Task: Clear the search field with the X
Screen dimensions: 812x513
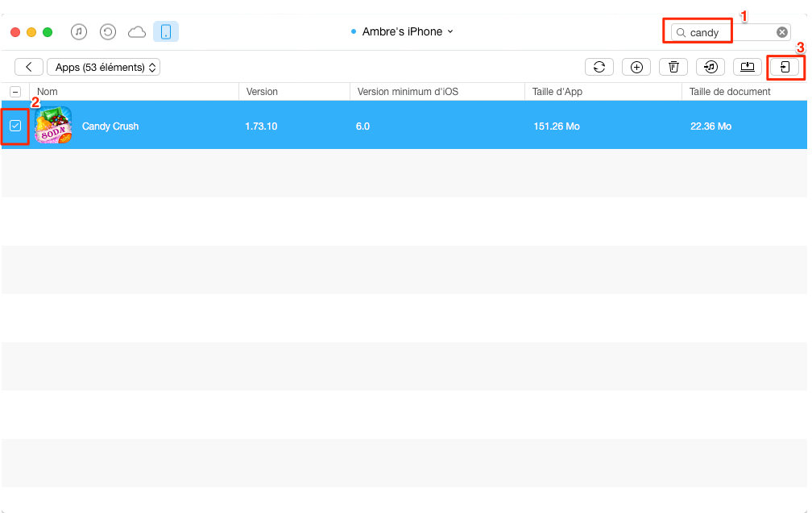Action: click(782, 32)
